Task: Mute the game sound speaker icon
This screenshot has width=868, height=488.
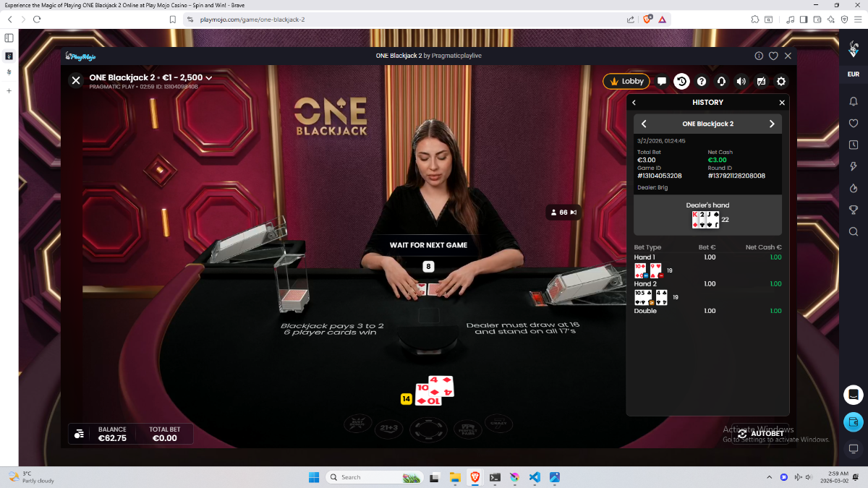Action: (741, 82)
